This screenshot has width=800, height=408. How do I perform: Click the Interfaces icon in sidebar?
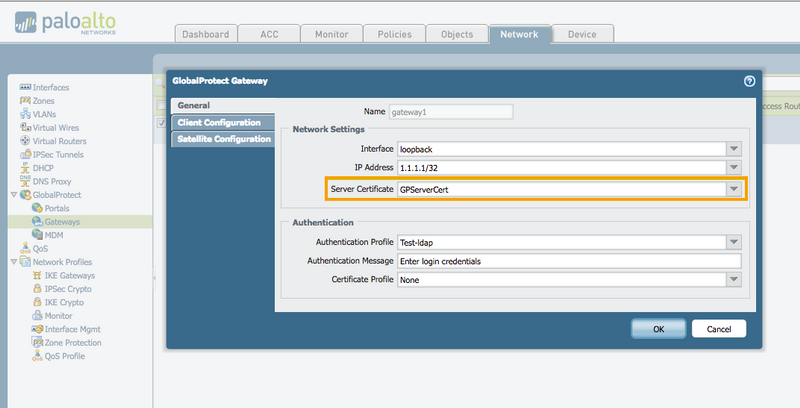click(x=25, y=87)
